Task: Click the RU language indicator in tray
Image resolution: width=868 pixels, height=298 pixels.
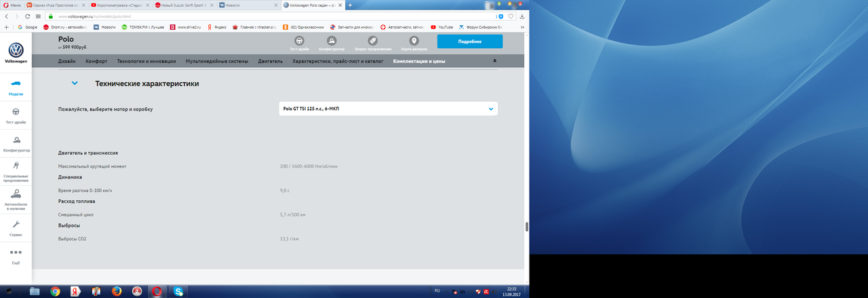Action: click(x=437, y=291)
